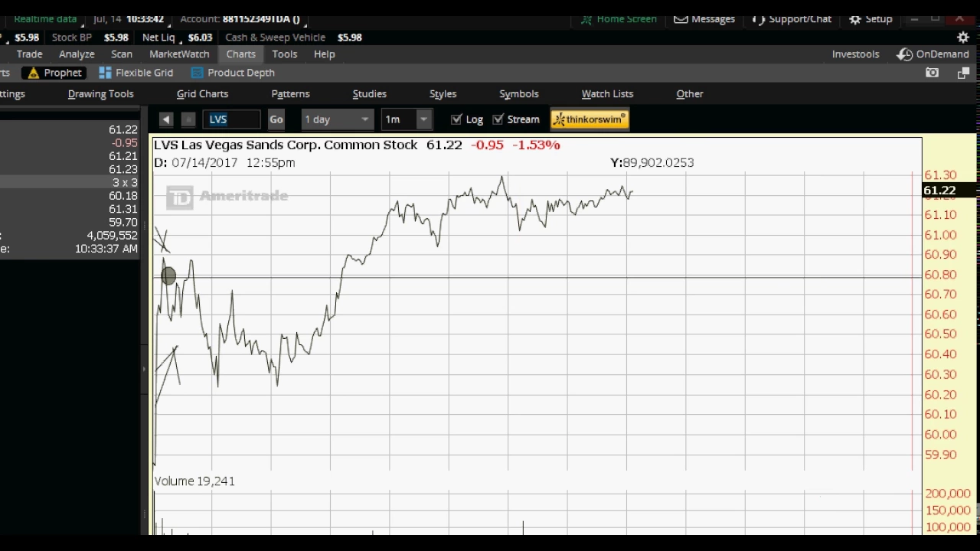This screenshot has width=980, height=551.
Task: Go to previous symbol arrow
Action: pos(166,119)
